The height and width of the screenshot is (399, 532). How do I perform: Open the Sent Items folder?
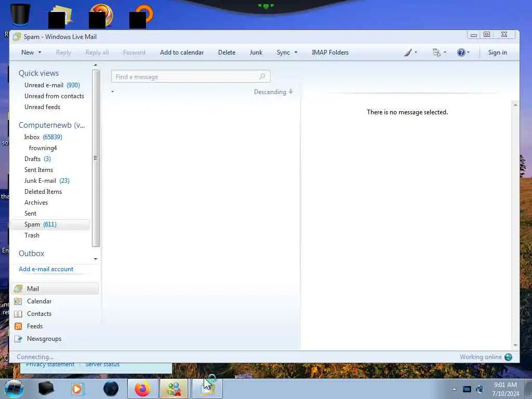[x=38, y=170]
